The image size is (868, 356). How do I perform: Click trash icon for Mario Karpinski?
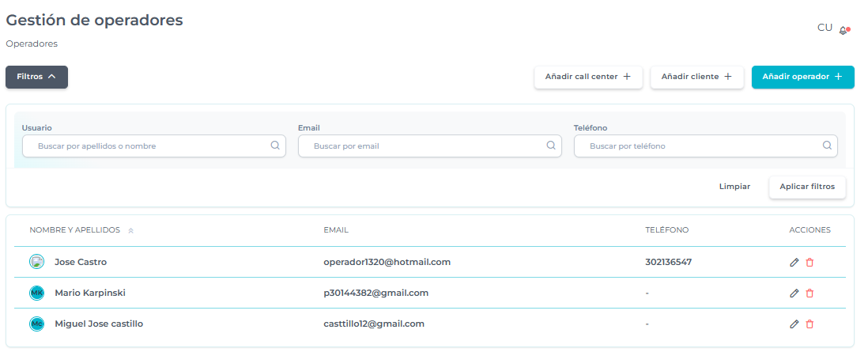(810, 293)
